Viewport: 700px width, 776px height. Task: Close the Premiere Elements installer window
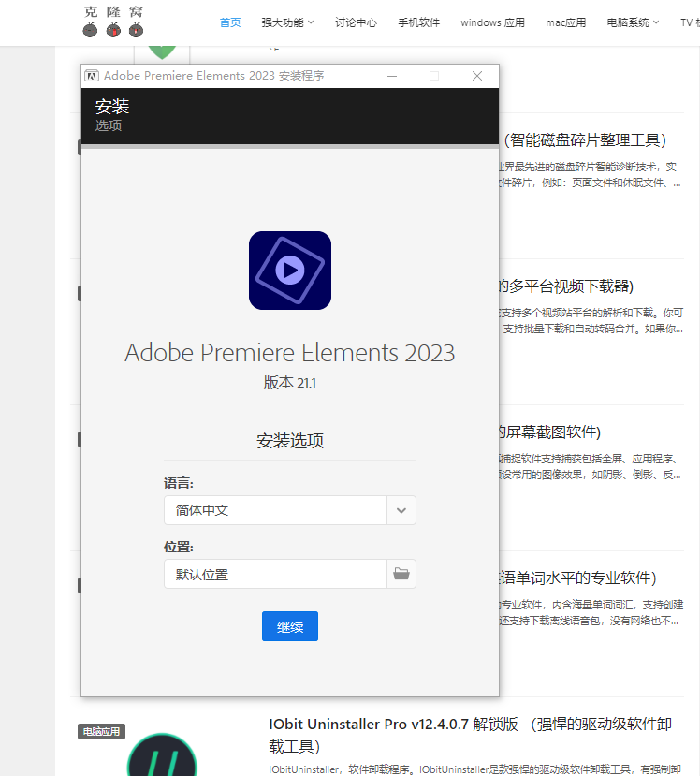pos(477,76)
